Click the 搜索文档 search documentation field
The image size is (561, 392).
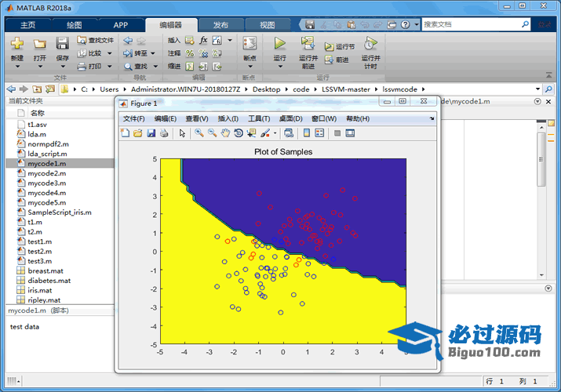coord(471,24)
